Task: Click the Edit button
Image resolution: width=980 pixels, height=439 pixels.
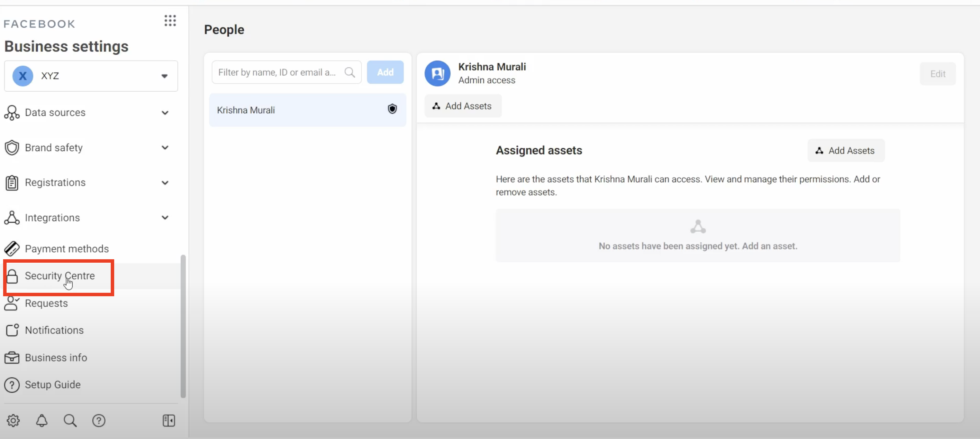Action: tap(937, 74)
